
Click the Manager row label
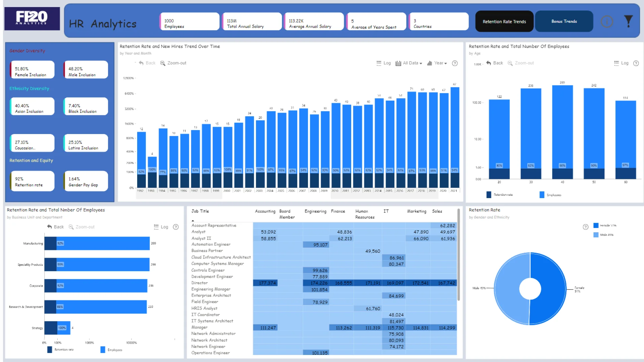[199, 327]
